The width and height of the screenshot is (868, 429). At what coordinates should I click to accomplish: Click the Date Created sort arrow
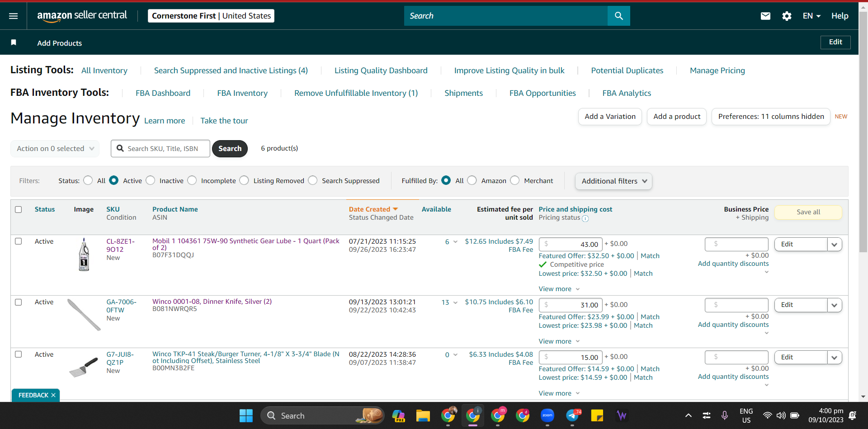(x=396, y=209)
